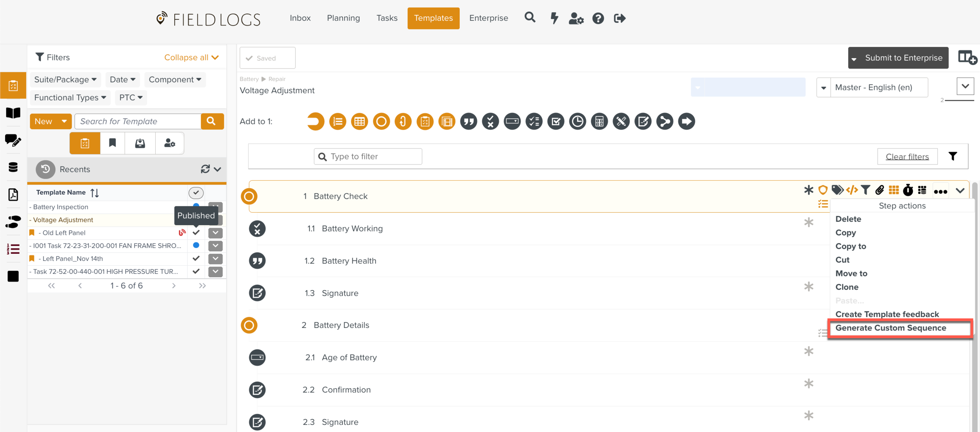The height and width of the screenshot is (432, 980).
Task: Open row dropdown for Old Left Panel template
Action: click(215, 233)
